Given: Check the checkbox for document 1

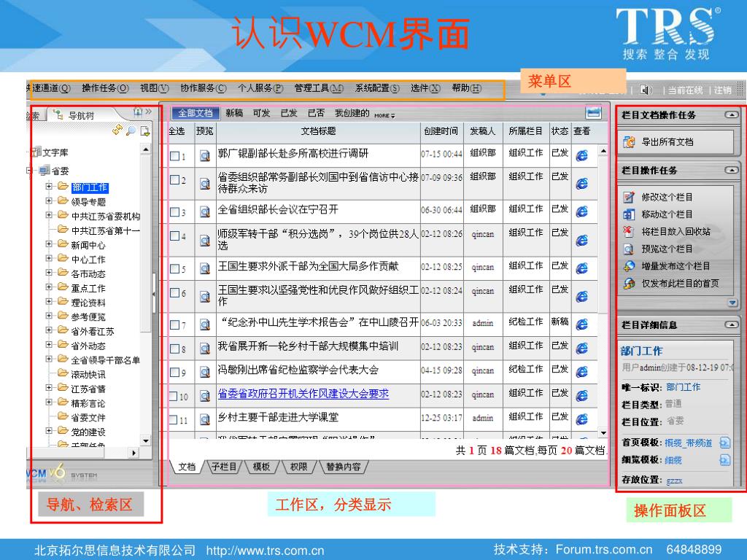Looking at the screenshot, I should point(175,156).
